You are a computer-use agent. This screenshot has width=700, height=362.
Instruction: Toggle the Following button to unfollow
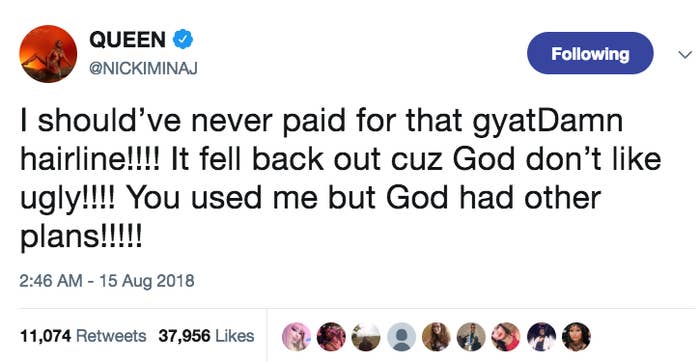(x=590, y=53)
